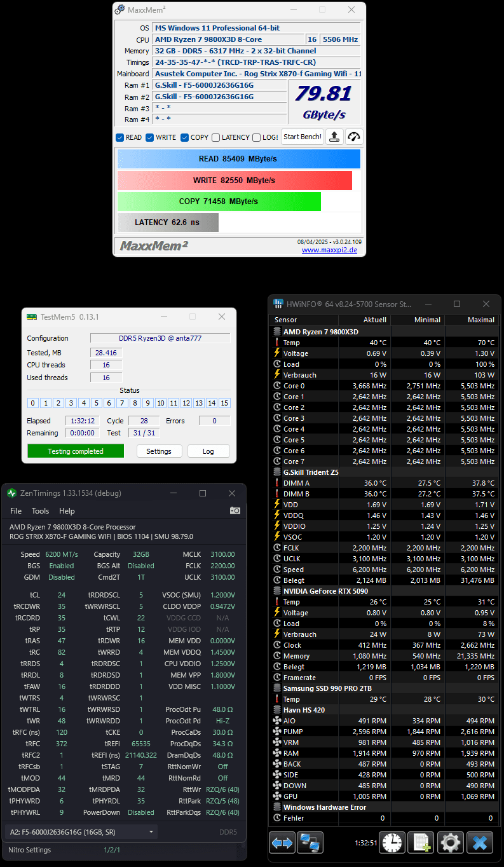Click tREFI value 65535 in ZenTimings
The width and height of the screenshot is (504, 867).
click(141, 744)
